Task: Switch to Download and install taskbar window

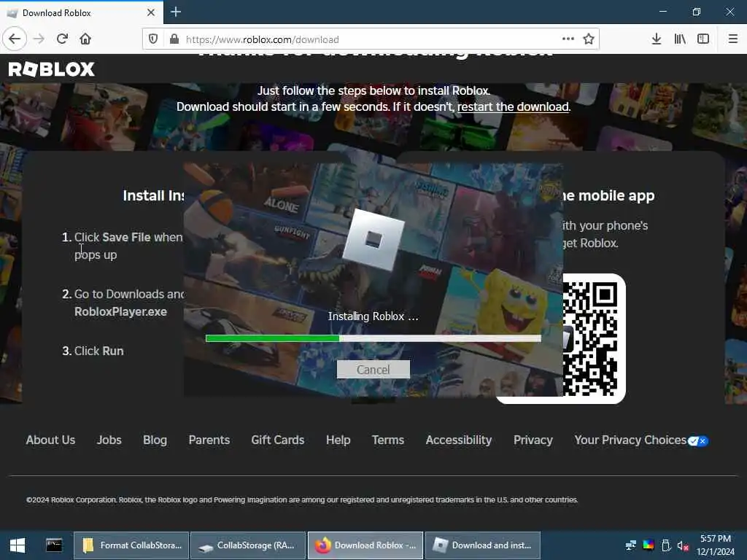Action: [483, 545]
